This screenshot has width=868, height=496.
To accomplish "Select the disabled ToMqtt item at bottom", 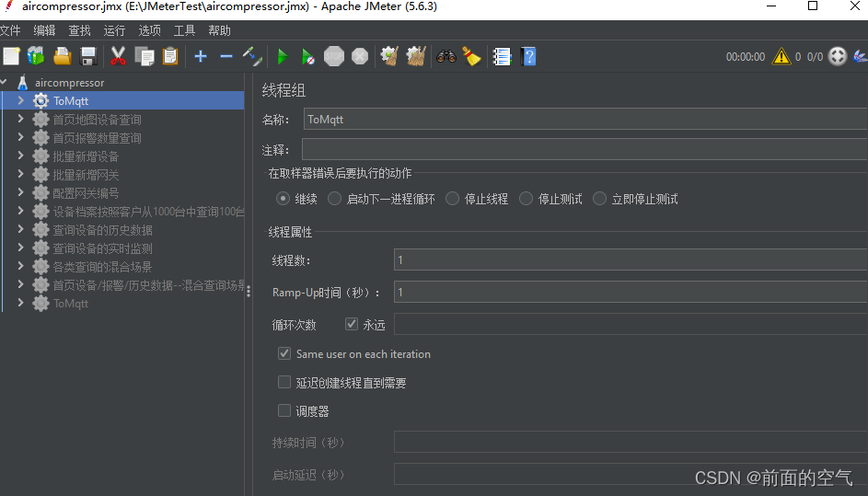I will click(x=70, y=304).
